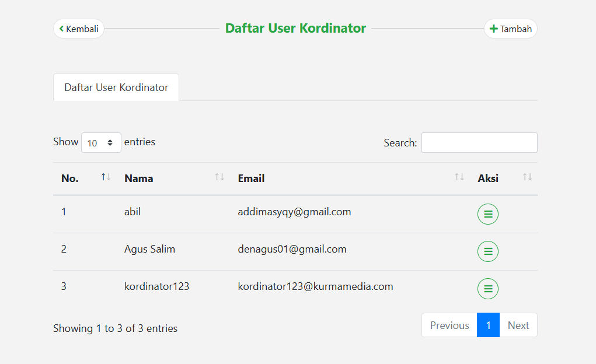Select the Daftar User Kordinator tab

(x=116, y=87)
